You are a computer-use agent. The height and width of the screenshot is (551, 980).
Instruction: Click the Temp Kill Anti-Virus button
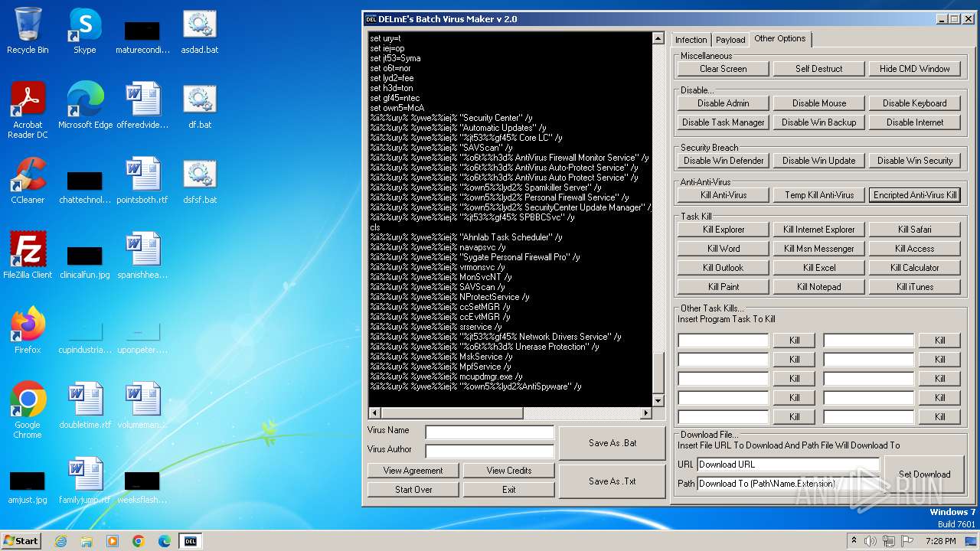pyautogui.click(x=818, y=195)
